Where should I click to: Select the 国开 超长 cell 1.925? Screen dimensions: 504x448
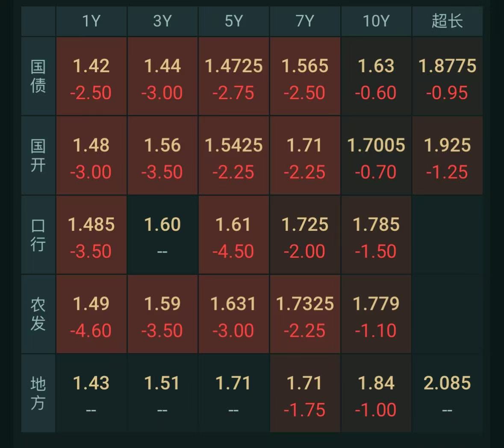448,156
